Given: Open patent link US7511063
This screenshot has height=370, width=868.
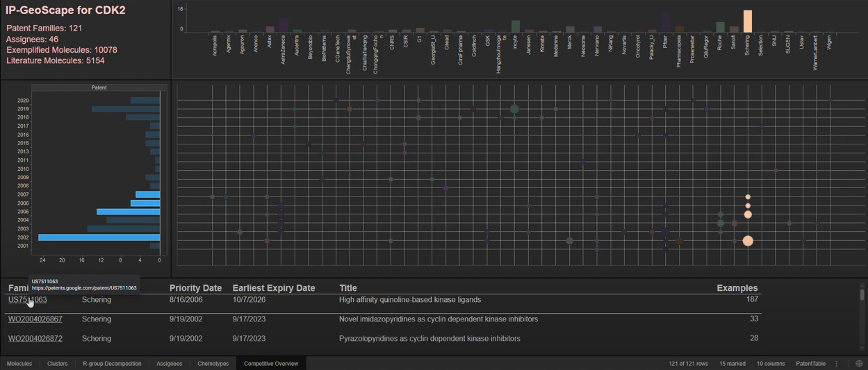Looking at the screenshot, I should [28, 300].
